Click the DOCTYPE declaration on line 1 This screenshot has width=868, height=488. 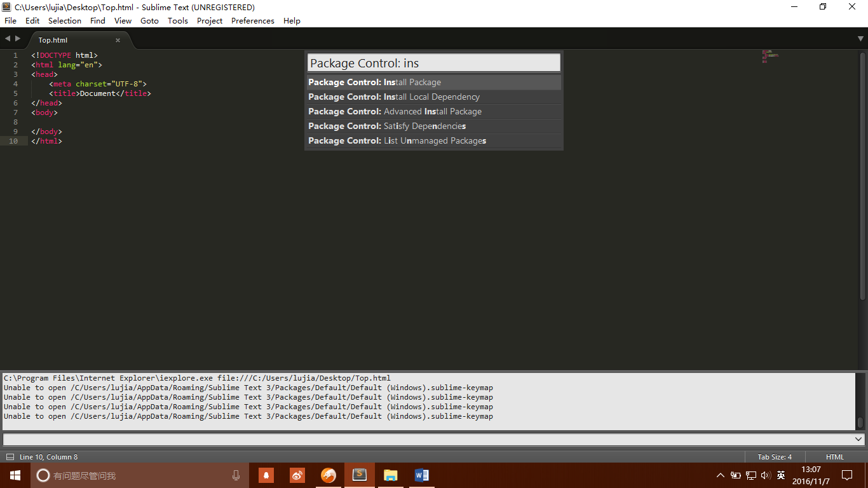tap(64, 55)
